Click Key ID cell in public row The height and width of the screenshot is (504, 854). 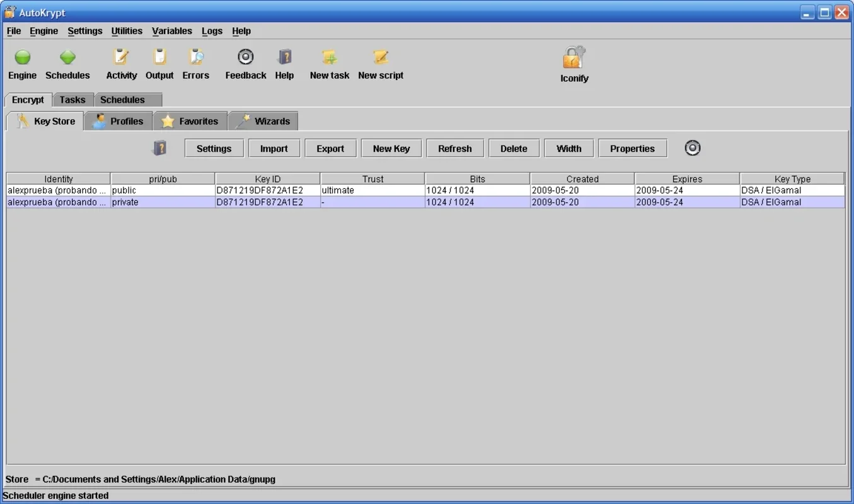click(x=268, y=190)
